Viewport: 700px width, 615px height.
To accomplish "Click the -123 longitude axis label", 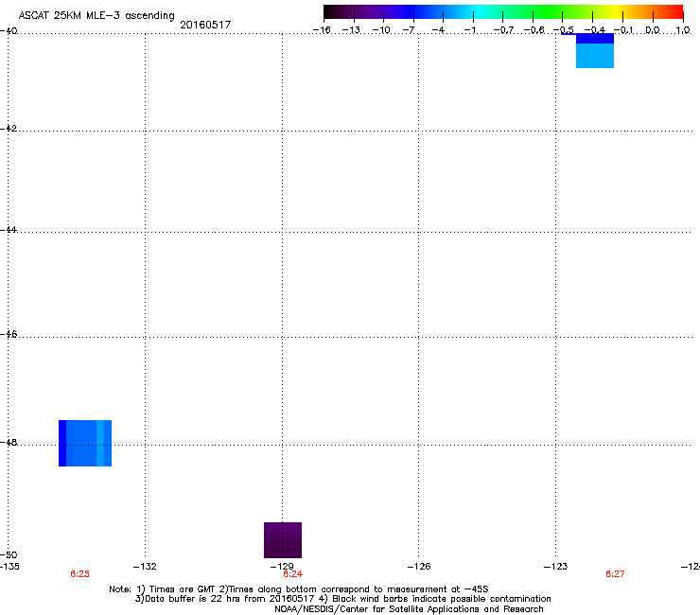I will pyautogui.click(x=555, y=567).
